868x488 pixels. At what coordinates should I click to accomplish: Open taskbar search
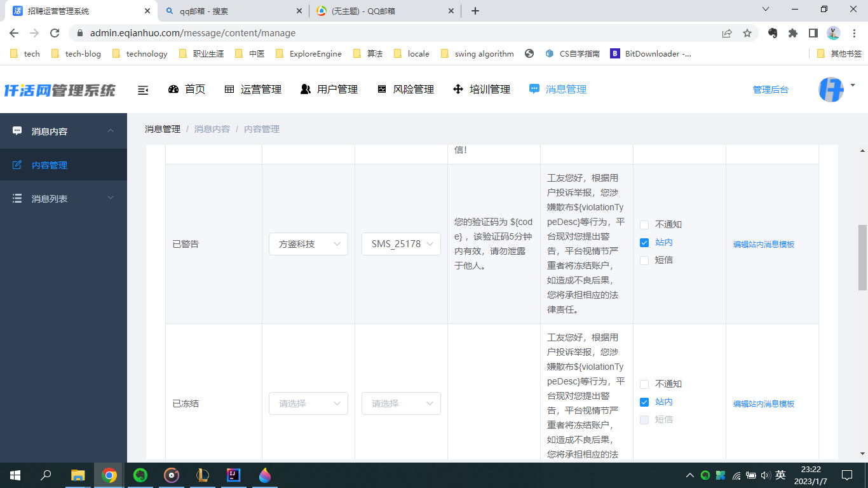click(46, 475)
